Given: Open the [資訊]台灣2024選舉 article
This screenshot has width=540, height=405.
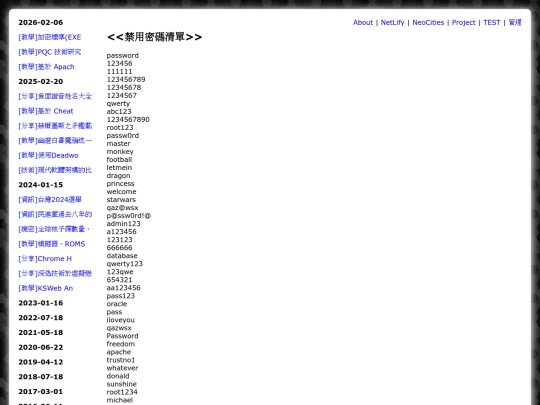Looking at the screenshot, I should click(50, 200).
